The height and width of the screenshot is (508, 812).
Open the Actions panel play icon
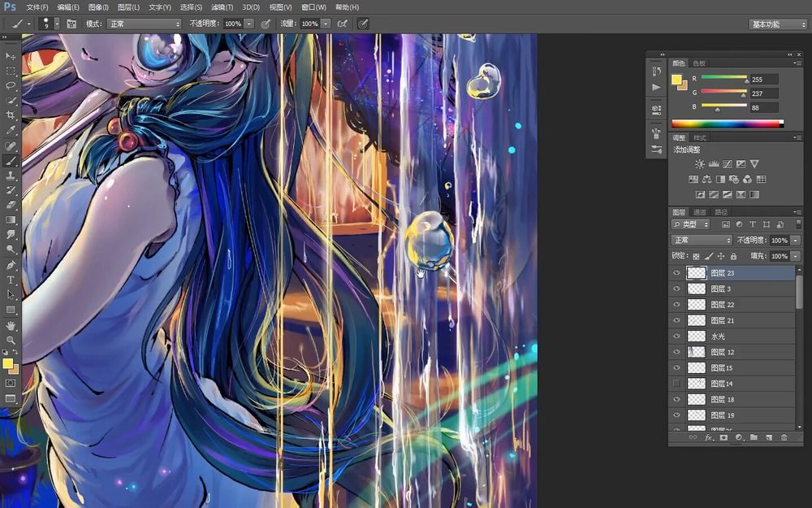tap(657, 87)
